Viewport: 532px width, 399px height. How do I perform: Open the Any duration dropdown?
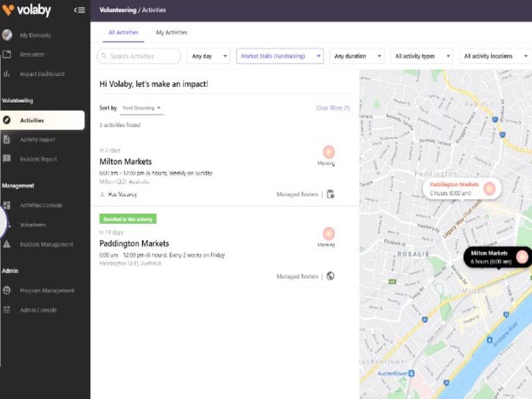pos(357,56)
